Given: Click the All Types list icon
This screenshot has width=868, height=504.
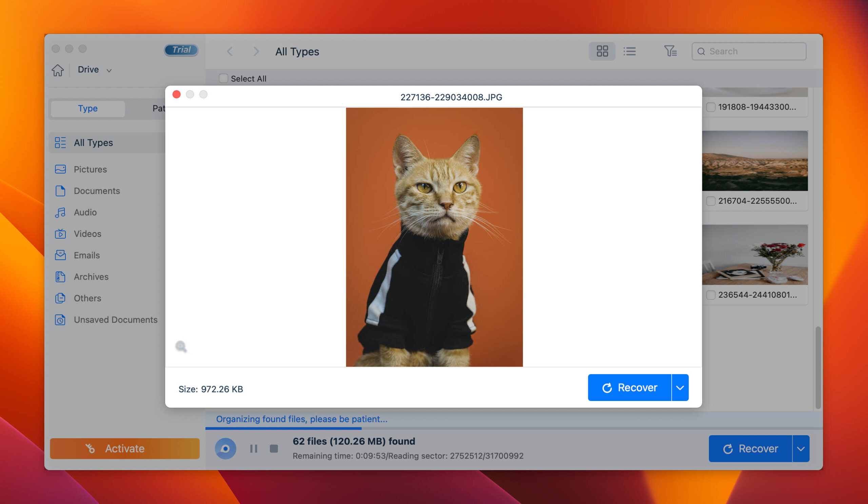Looking at the screenshot, I should click(x=60, y=143).
